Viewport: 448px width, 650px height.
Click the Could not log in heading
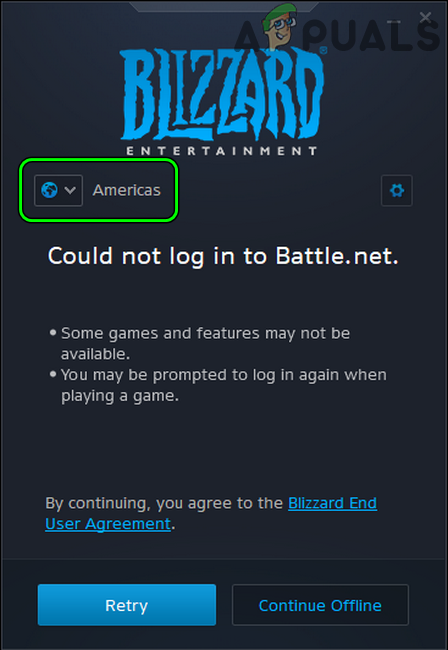(223, 256)
